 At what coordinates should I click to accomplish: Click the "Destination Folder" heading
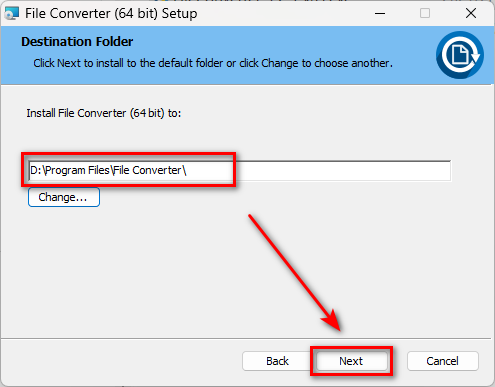[x=77, y=42]
